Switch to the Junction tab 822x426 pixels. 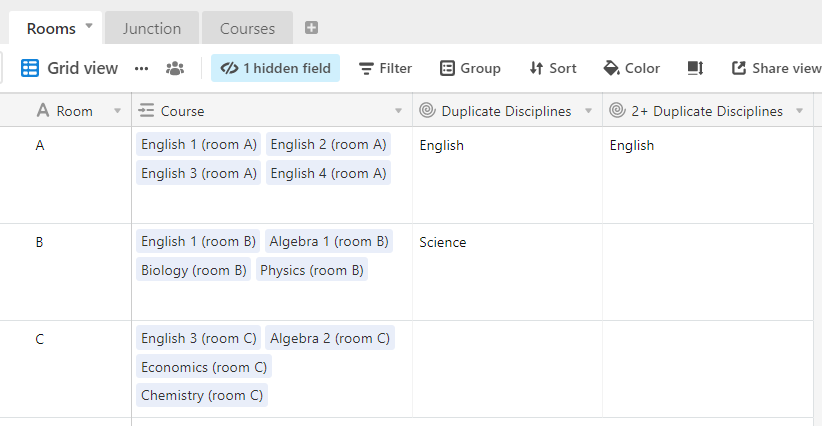tap(152, 28)
